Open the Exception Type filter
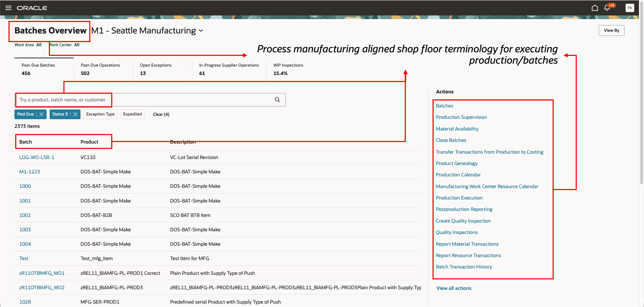The height and width of the screenshot is (307, 644). point(100,114)
